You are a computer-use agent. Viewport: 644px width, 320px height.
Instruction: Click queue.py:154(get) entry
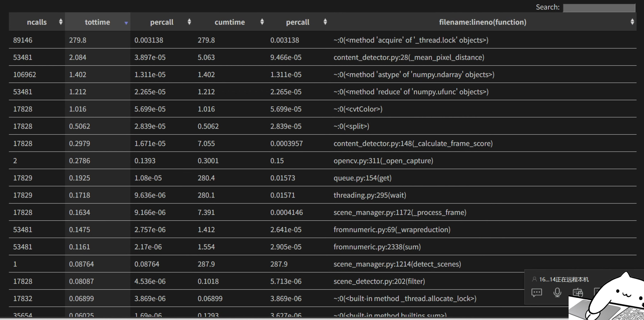pyautogui.click(x=363, y=178)
